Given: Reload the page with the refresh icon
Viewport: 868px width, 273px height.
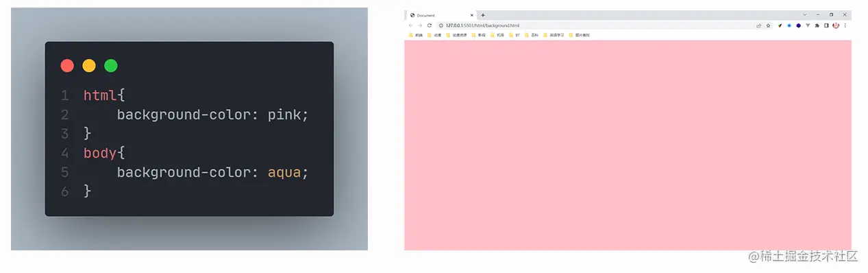Looking at the screenshot, I should (430, 25).
